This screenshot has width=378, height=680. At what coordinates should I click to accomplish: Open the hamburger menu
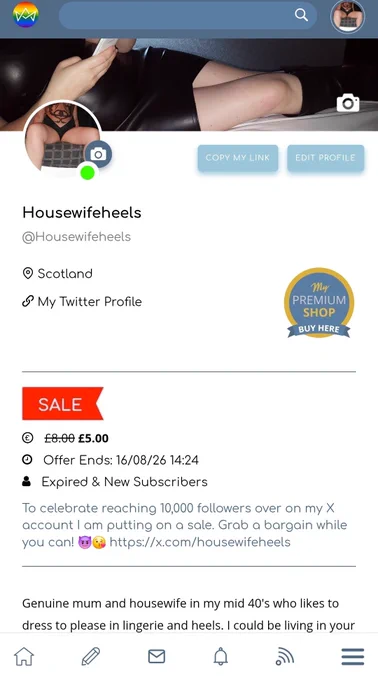pyautogui.click(x=353, y=657)
